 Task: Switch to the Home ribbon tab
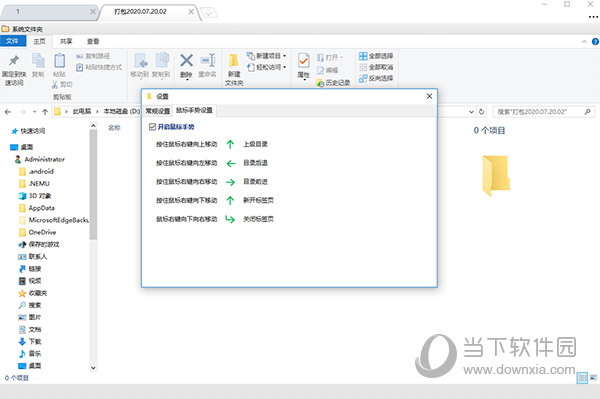(39, 41)
